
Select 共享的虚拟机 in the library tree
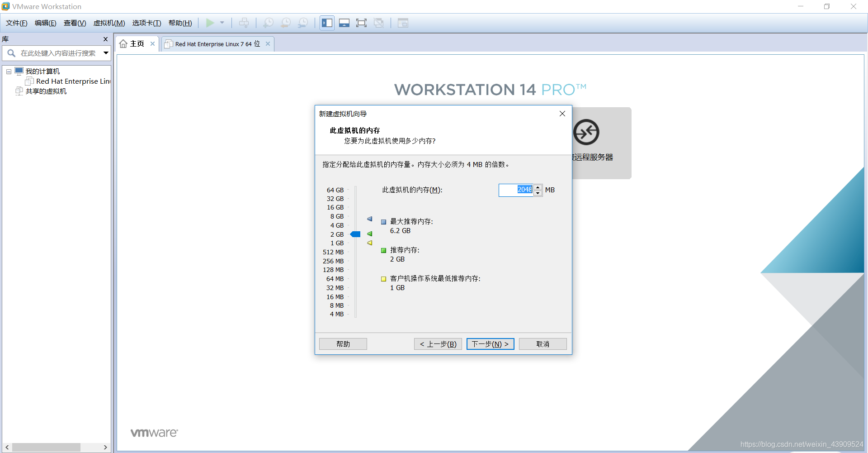(x=46, y=91)
